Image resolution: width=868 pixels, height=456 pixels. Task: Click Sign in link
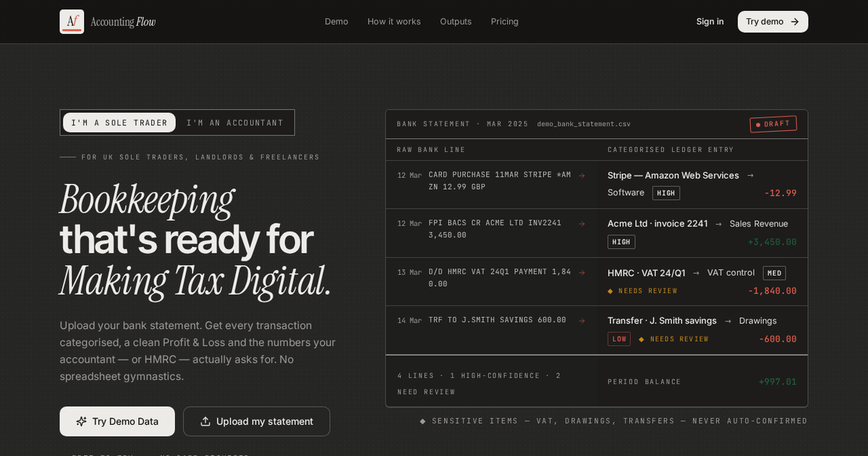[710, 22]
